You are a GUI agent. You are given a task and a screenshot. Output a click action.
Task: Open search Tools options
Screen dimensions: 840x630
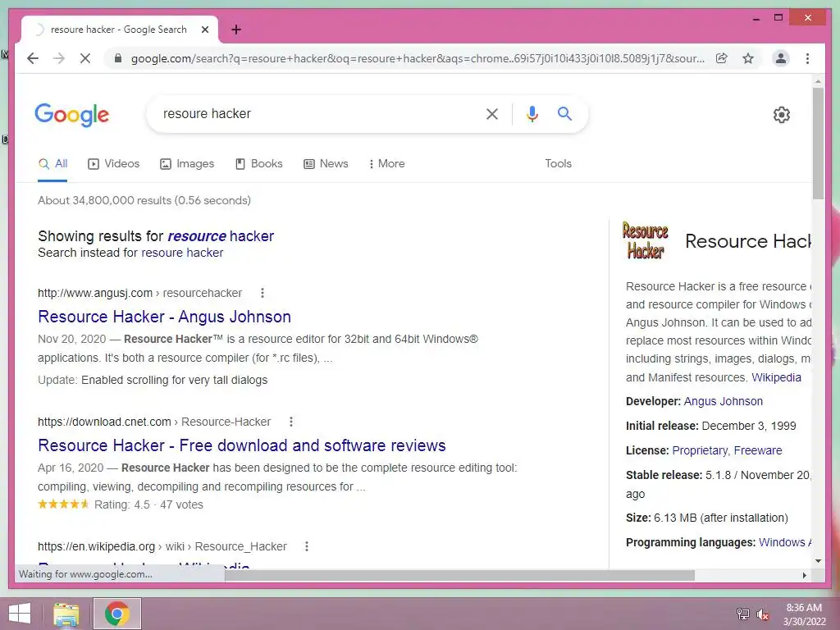point(558,164)
